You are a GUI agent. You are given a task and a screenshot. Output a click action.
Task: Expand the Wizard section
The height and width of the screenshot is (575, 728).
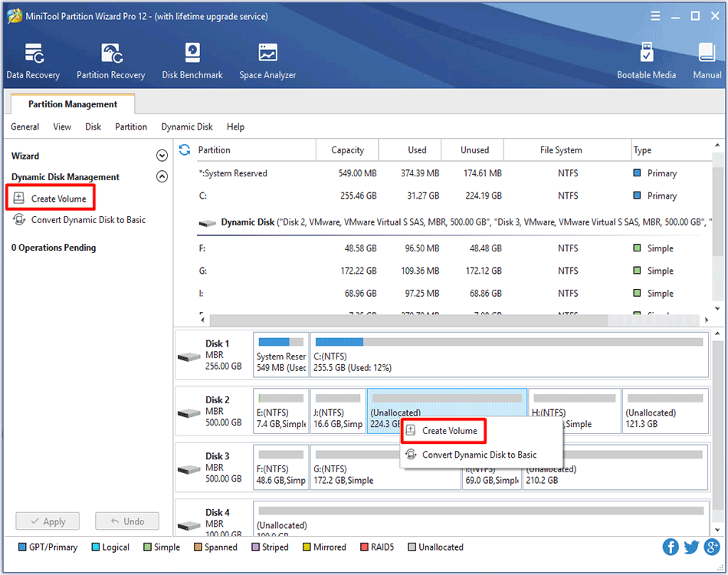(x=162, y=155)
